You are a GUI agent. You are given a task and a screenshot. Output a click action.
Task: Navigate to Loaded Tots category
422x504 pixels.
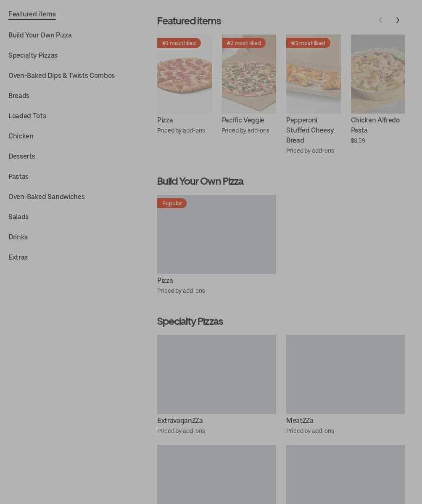27,116
